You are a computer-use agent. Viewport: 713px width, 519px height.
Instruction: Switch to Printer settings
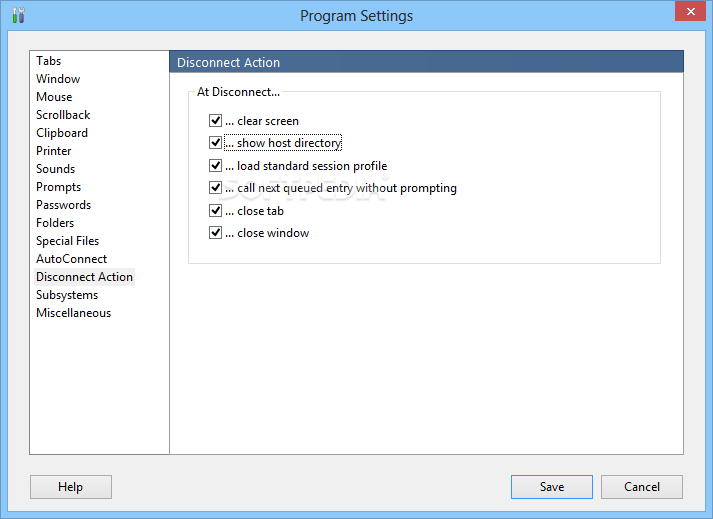coord(54,151)
